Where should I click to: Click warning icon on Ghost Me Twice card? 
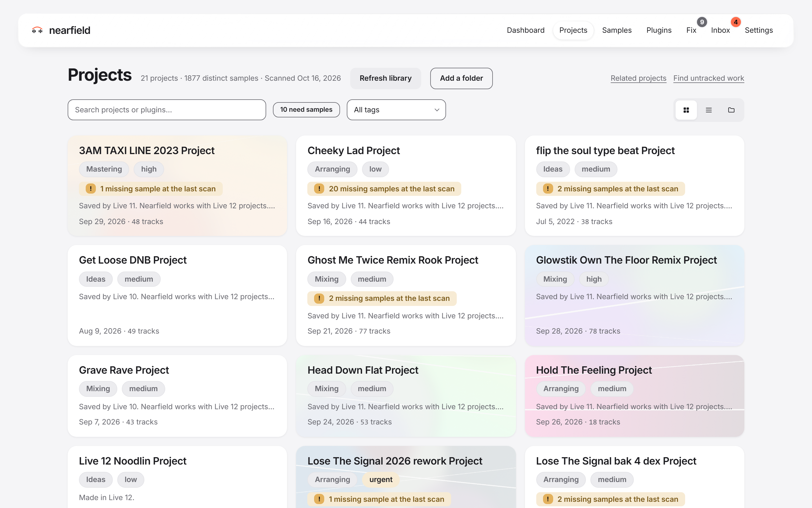319,298
